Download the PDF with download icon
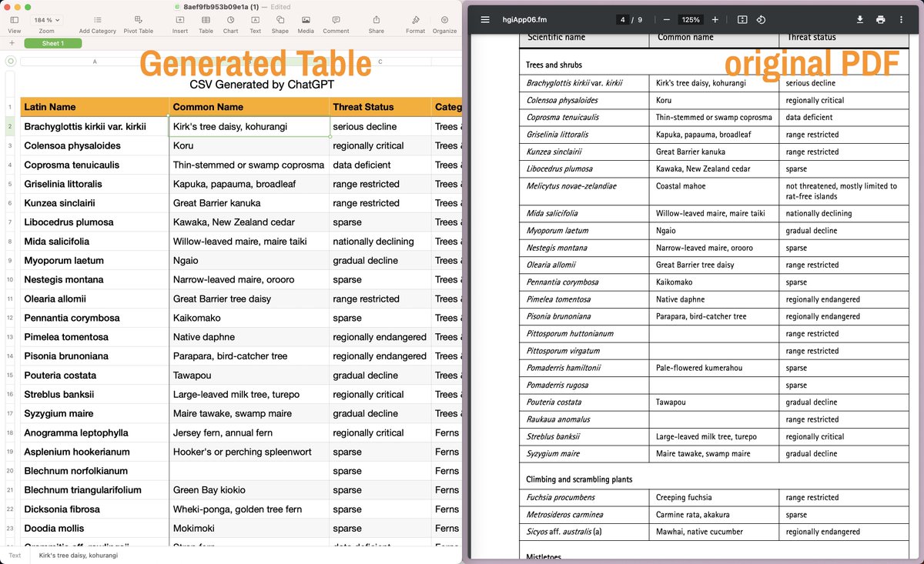 (860, 19)
